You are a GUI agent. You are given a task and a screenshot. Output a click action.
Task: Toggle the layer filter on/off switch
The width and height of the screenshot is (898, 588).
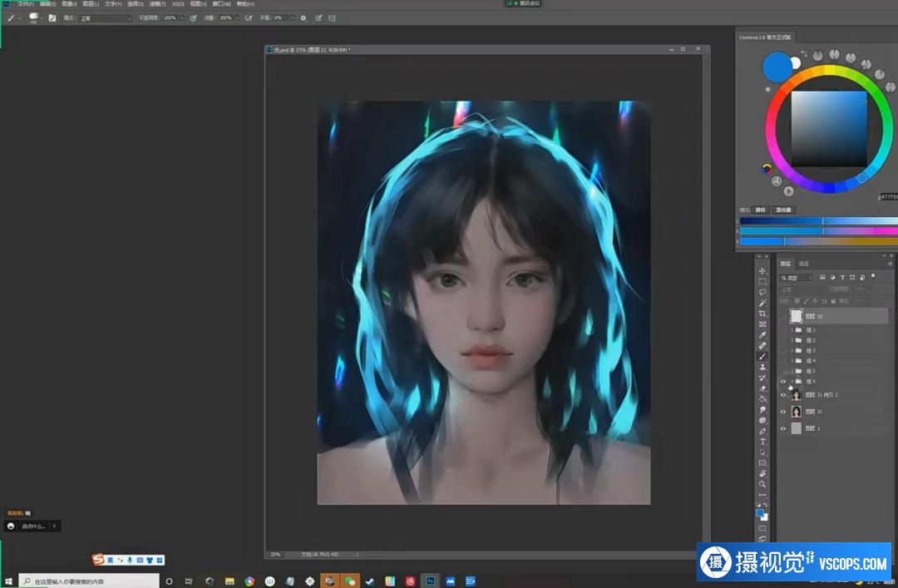click(873, 276)
